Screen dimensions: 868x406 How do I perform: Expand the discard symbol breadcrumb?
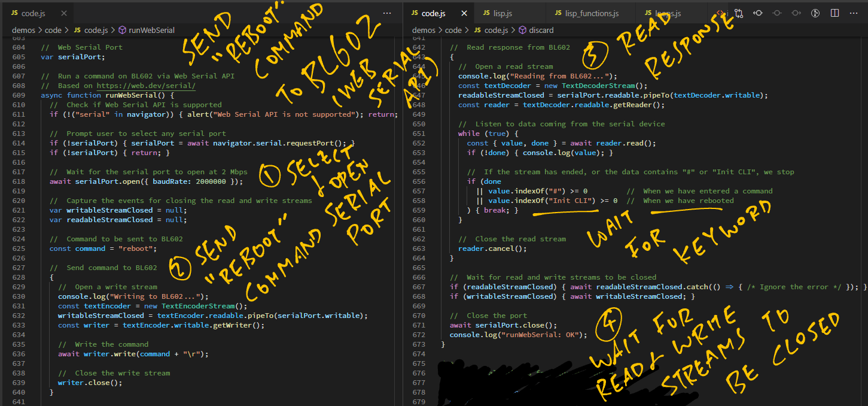541,30
